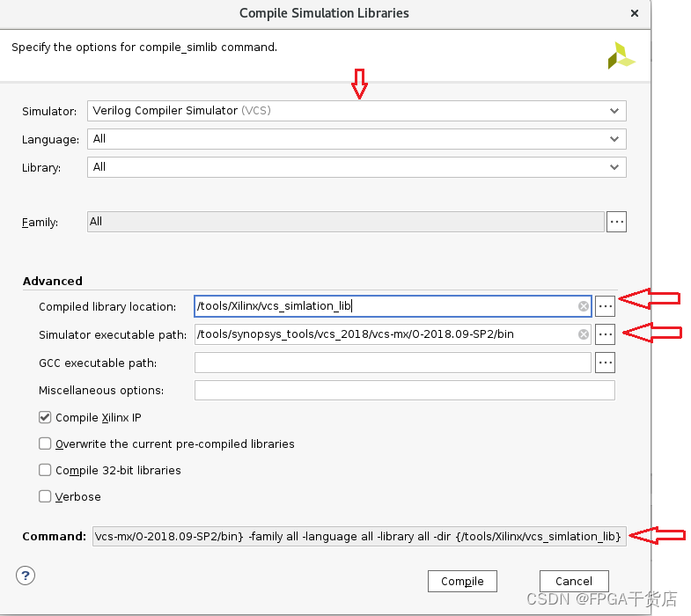Enable Overwrite the current pre-compiled libraries
Viewport: 691px width, 616px height.
45,444
